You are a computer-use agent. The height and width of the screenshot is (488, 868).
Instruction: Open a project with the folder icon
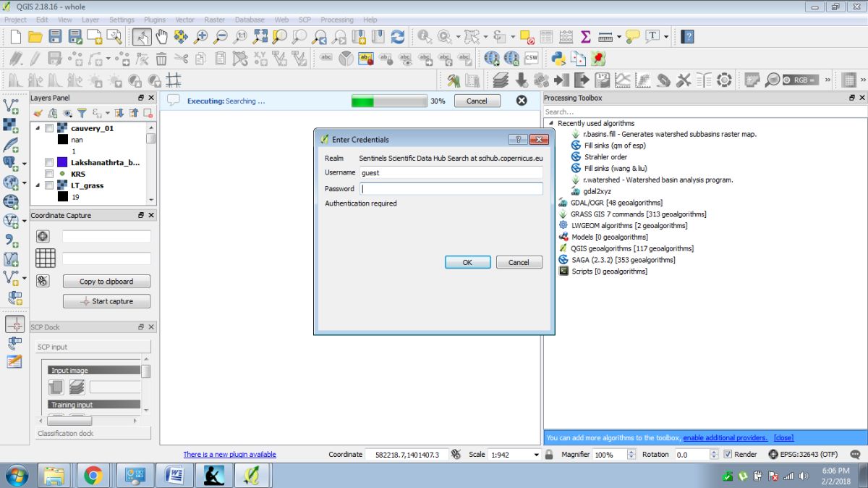35,36
